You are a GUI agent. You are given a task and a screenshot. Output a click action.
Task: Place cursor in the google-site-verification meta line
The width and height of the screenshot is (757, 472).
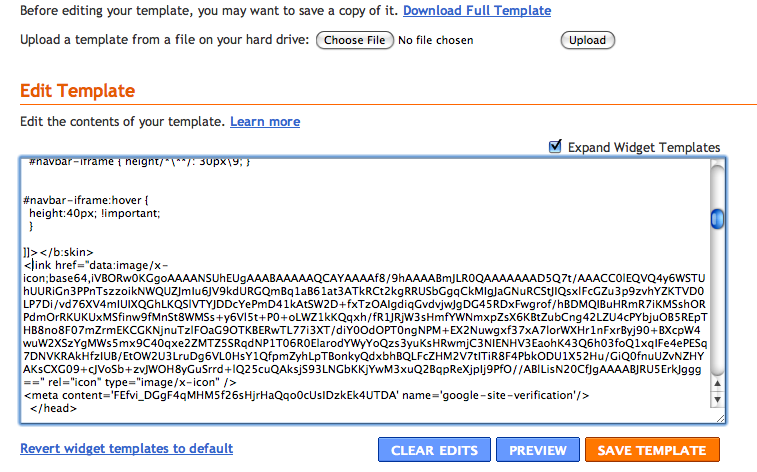(x=307, y=395)
